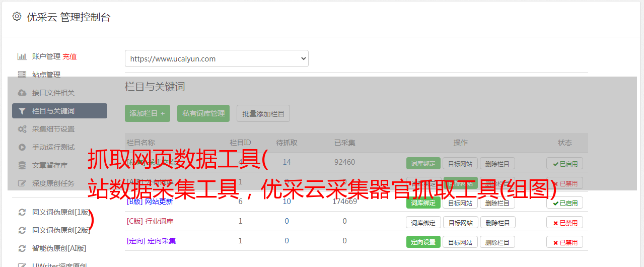Click the 待抓取 column header
644x267 pixels.
(x=287, y=143)
